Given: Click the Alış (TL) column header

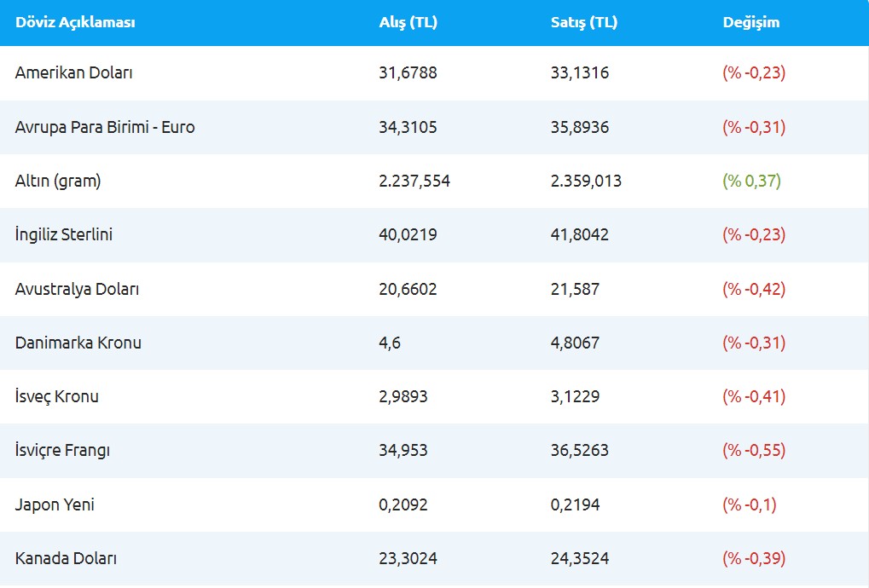Looking at the screenshot, I should coord(408,23).
